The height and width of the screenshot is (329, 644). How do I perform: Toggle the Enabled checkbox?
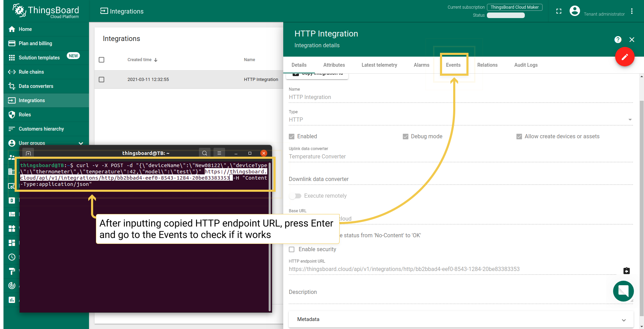pos(292,137)
